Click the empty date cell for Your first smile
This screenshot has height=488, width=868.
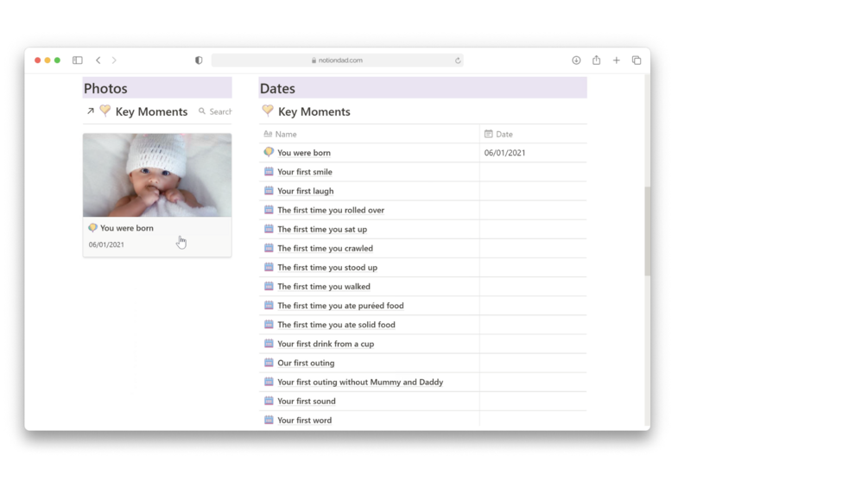[533, 172]
